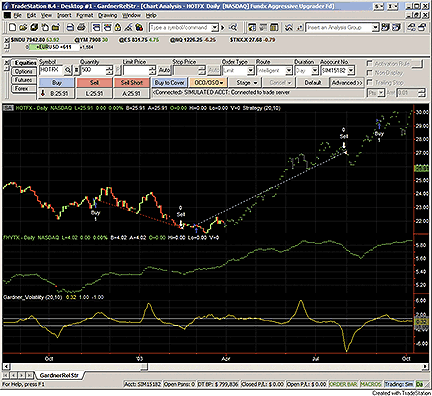
Task: Check the Trailing Stop option
Action: [370, 82]
